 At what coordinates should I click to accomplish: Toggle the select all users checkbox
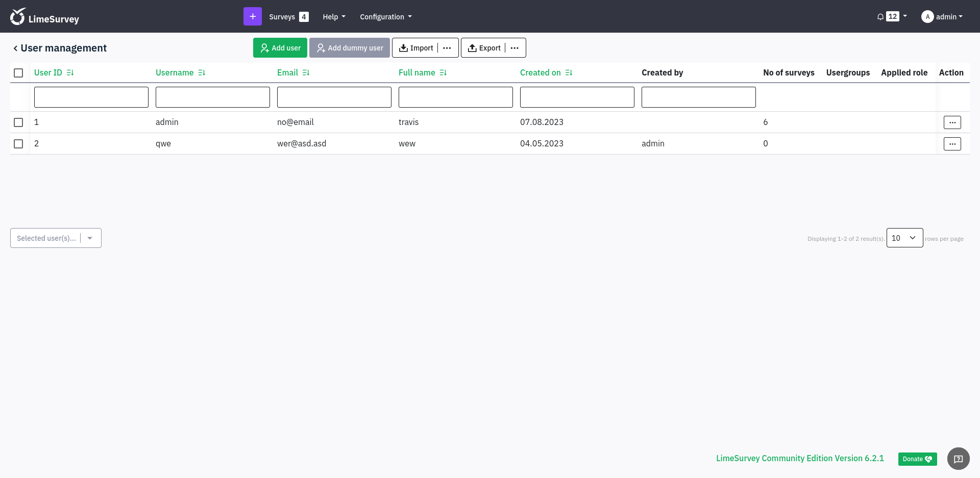click(x=18, y=73)
